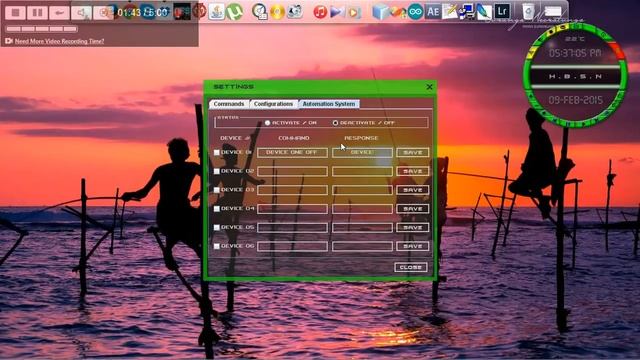Select the Activate / On radio button
This screenshot has height=360, width=640.
tap(267, 123)
